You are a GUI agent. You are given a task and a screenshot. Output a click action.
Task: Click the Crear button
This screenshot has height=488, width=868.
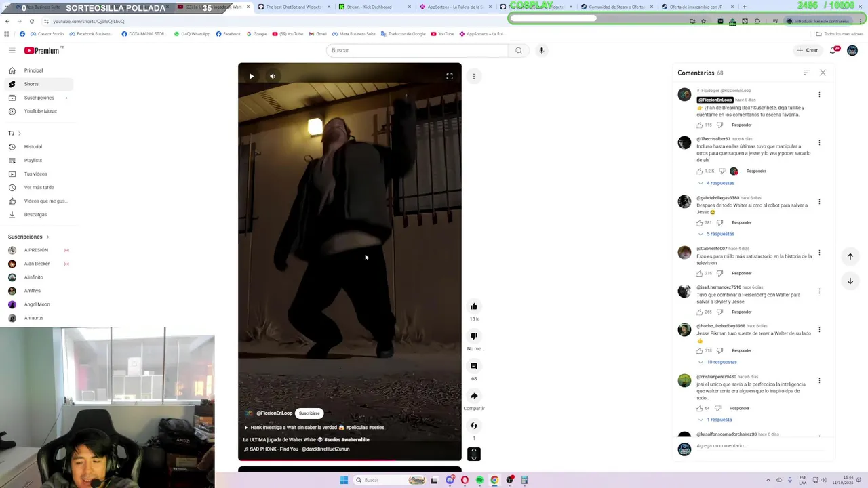click(x=808, y=50)
